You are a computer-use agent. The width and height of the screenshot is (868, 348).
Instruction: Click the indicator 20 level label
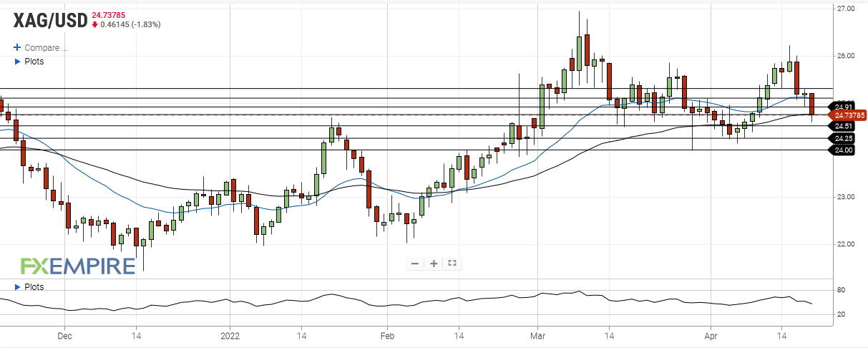tap(840, 314)
